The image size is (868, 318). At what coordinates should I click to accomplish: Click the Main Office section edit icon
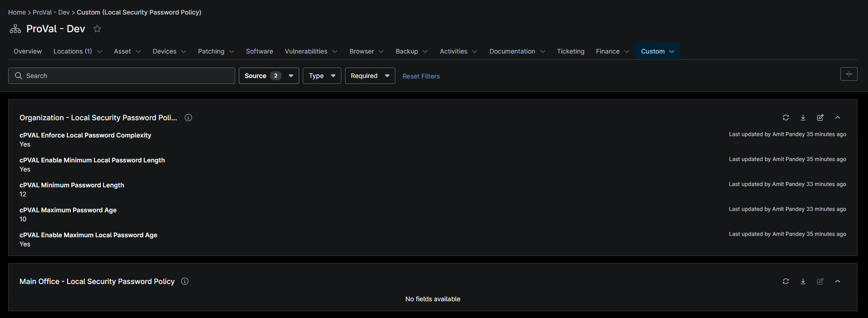tap(820, 281)
